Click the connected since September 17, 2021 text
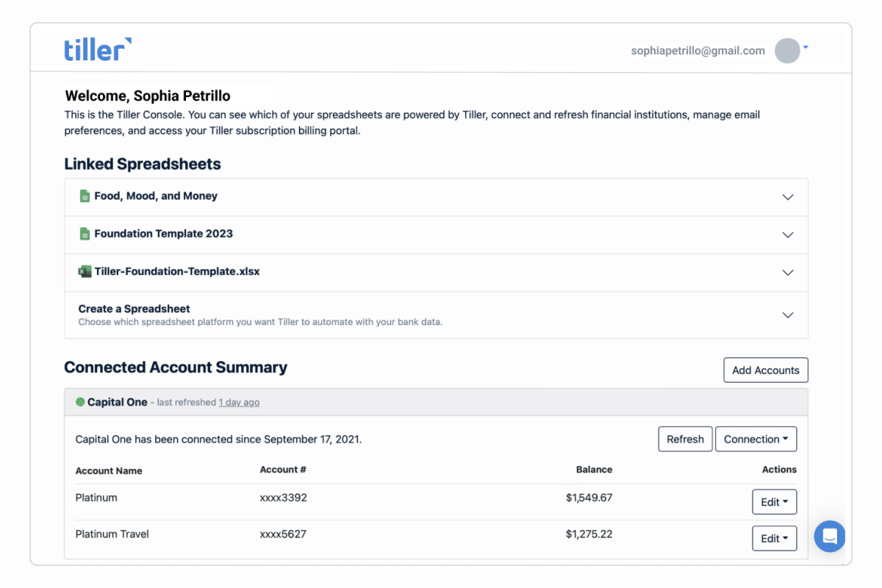Screen dimensions: 882x588 pos(218,440)
